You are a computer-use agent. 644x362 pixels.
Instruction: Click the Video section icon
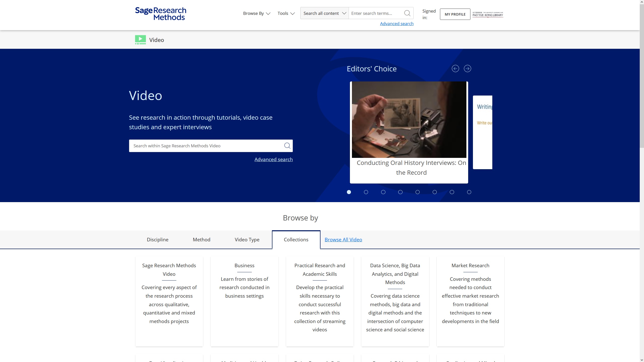click(x=141, y=39)
